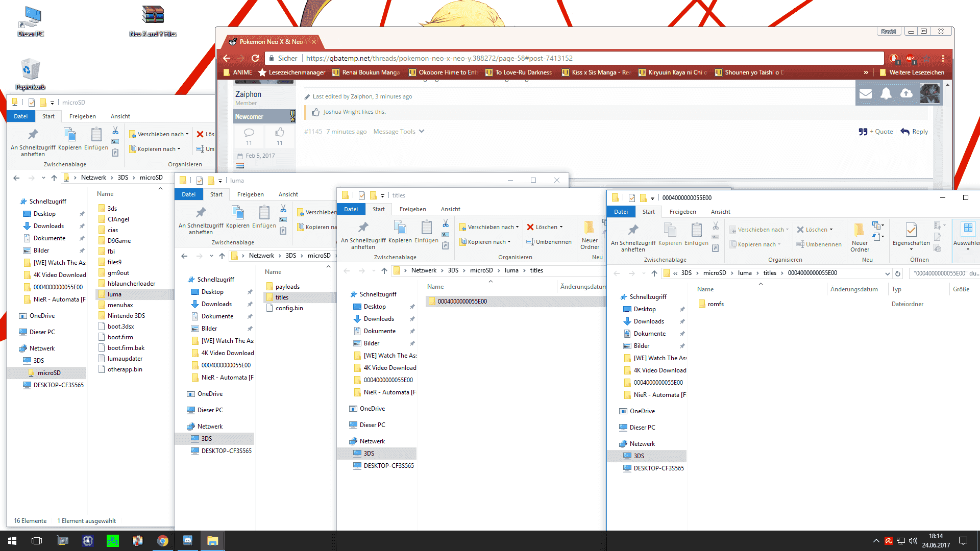Expand Kopieren nach in the microSD window
The image size is (980, 551).
[x=155, y=149]
